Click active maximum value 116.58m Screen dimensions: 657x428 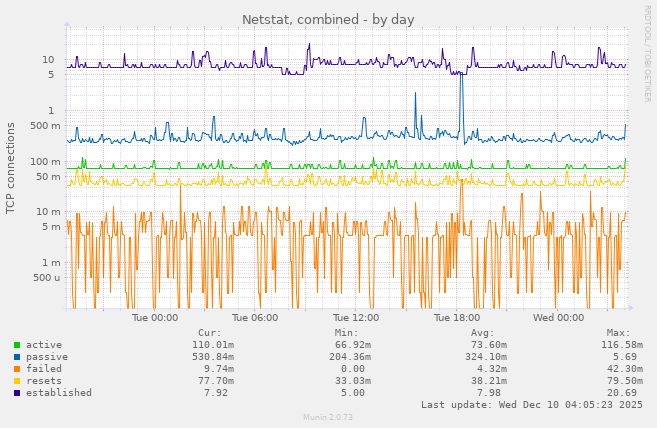tap(622, 345)
